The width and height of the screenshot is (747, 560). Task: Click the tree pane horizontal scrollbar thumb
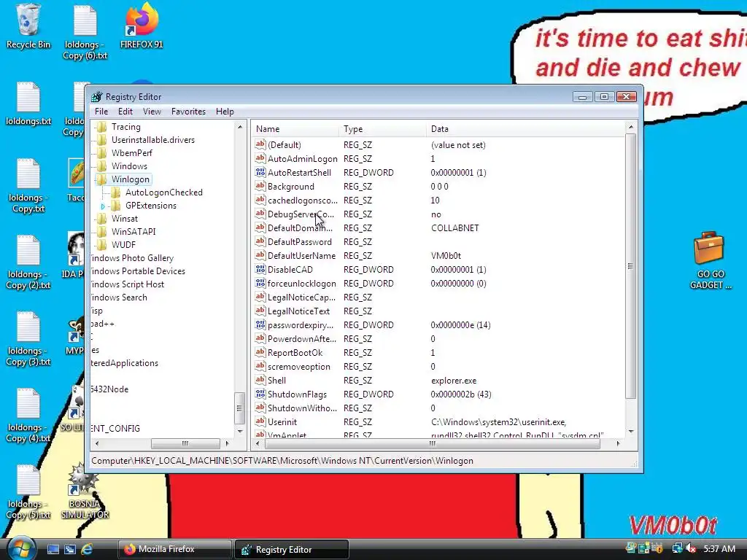[185, 443]
